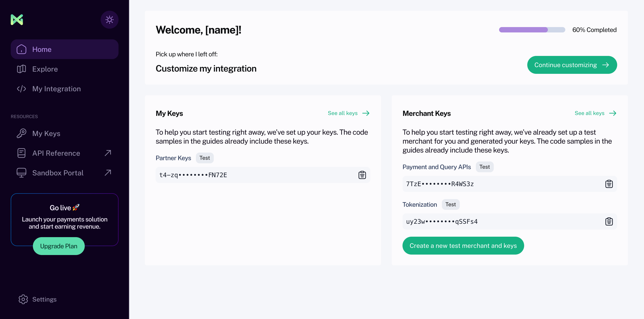Click Create a new test merchant and keys

(463, 246)
